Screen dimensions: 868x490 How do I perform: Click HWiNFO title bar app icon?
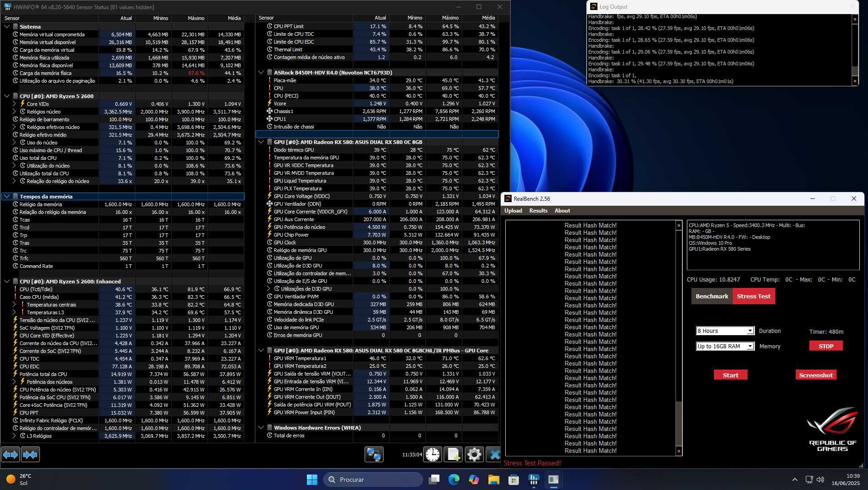[7, 7]
